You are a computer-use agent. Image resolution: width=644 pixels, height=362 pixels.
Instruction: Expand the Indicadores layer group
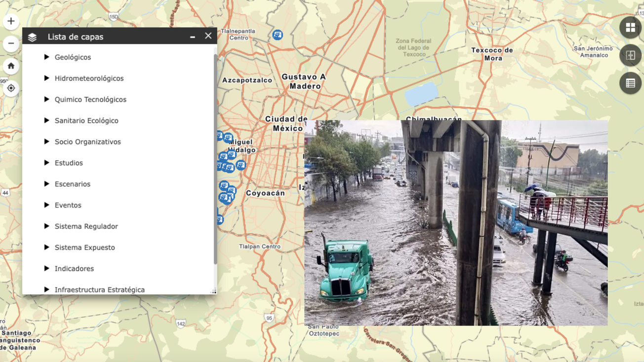46,268
